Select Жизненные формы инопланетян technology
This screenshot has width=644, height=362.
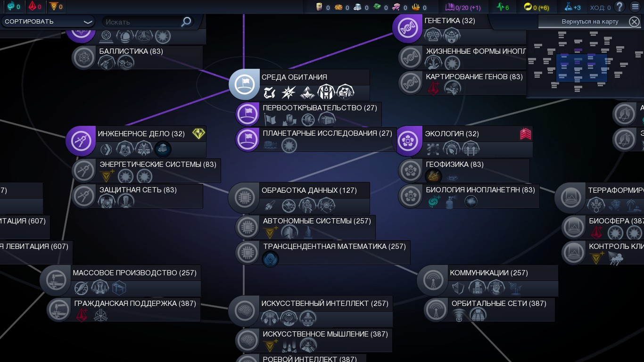click(463, 57)
